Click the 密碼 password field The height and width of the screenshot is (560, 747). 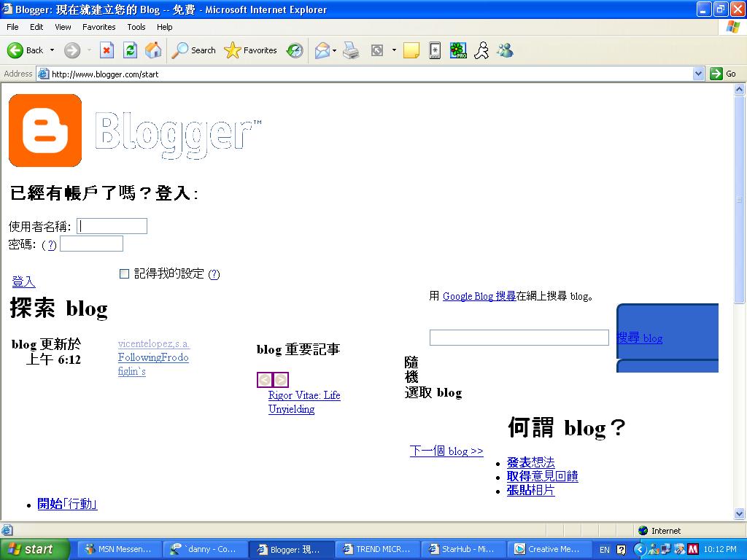tap(91, 244)
